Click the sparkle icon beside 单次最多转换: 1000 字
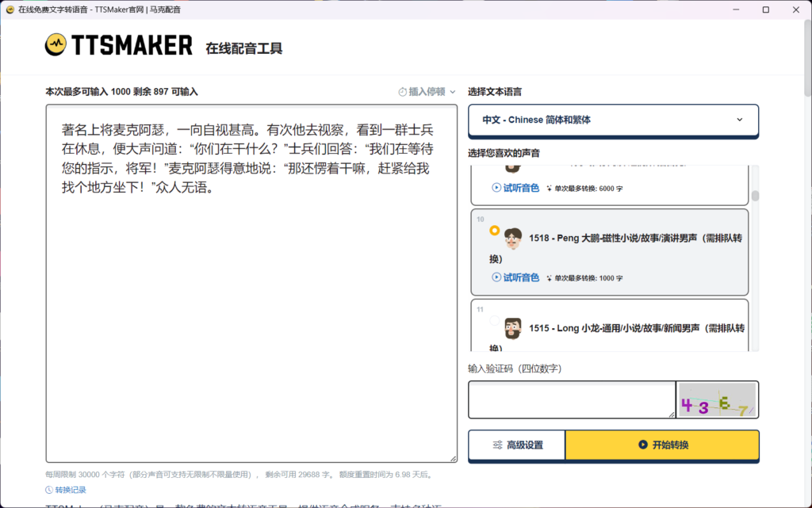 point(549,278)
